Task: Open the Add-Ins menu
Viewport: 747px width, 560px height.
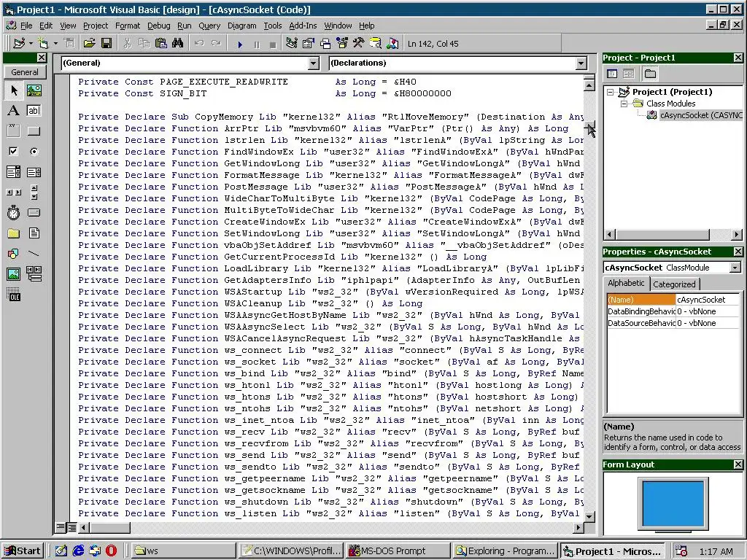Action: tap(303, 26)
